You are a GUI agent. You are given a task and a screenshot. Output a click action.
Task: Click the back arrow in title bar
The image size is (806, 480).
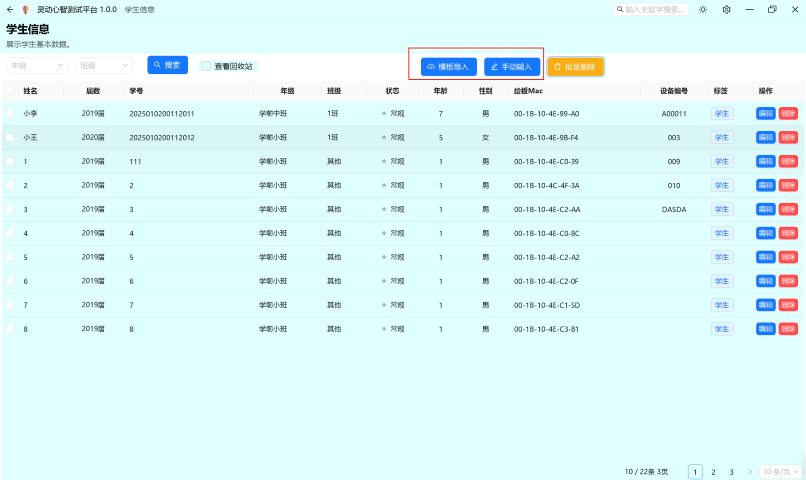click(9, 9)
